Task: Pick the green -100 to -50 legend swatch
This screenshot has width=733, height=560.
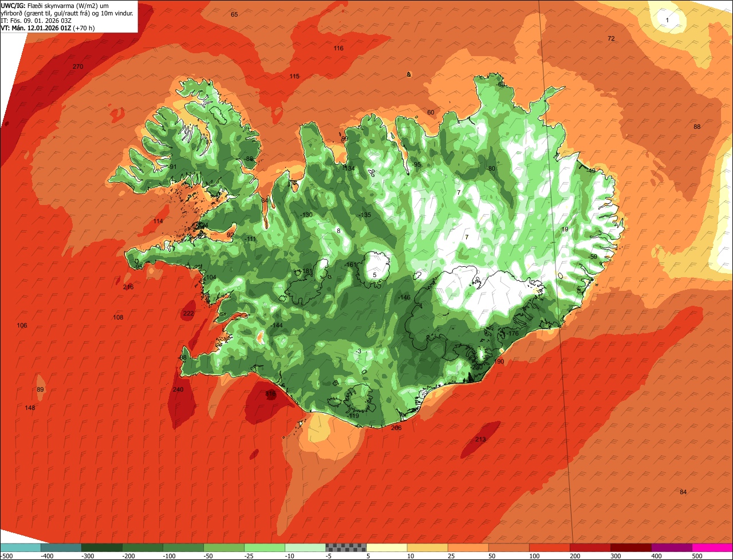Action: click(x=183, y=547)
